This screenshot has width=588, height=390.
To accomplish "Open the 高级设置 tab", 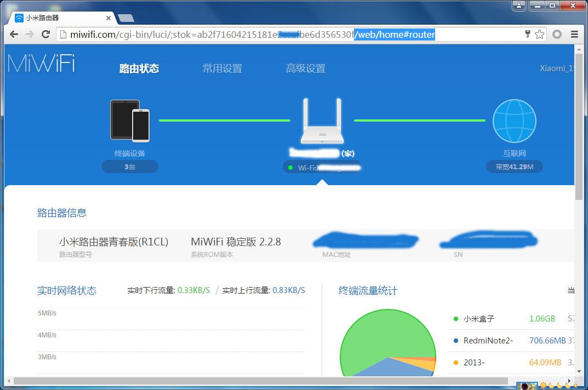I will coord(306,68).
